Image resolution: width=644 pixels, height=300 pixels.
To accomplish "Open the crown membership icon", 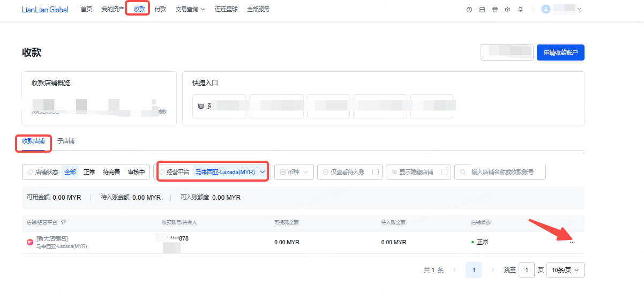I will click(507, 9).
